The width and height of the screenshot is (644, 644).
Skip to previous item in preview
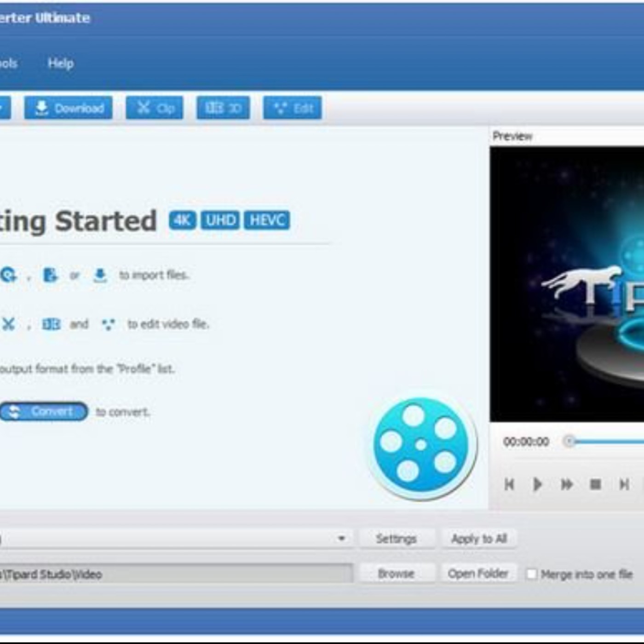pyautogui.click(x=509, y=484)
